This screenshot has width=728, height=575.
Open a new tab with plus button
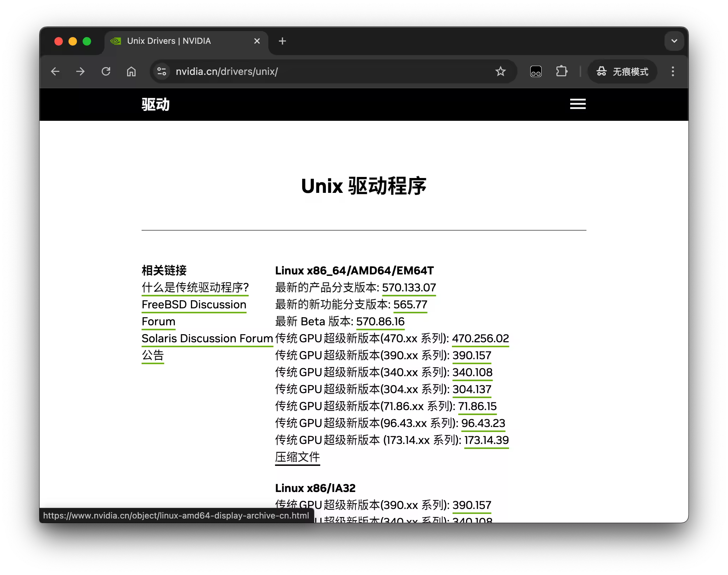(282, 41)
